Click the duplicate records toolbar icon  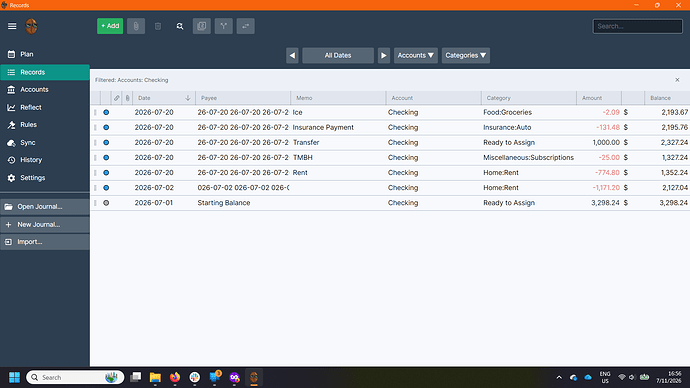[x=202, y=26]
